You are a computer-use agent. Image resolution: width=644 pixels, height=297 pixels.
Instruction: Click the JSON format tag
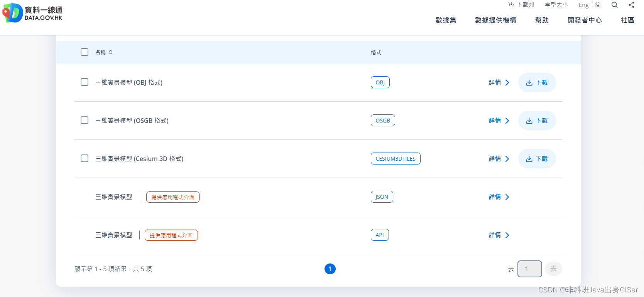click(382, 197)
